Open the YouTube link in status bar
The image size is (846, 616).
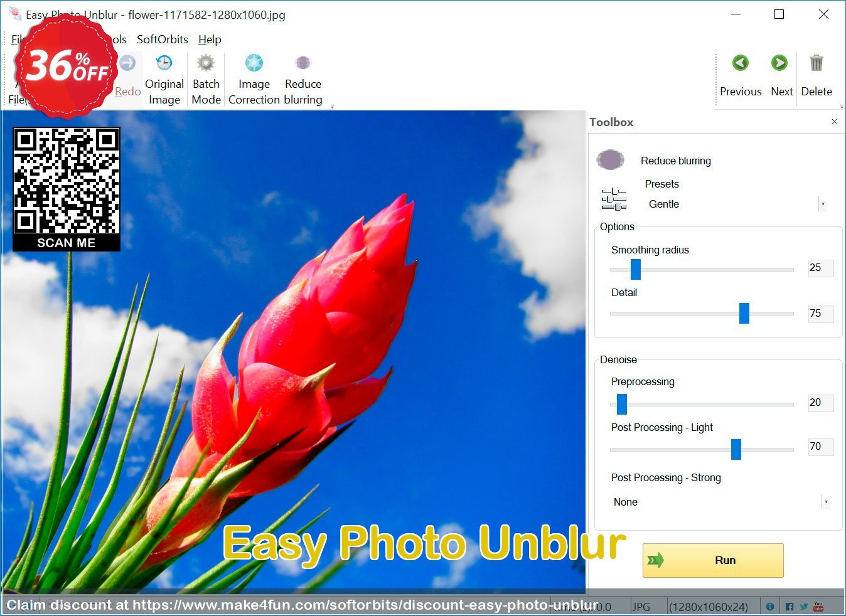pyautogui.click(x=818, y=607)
